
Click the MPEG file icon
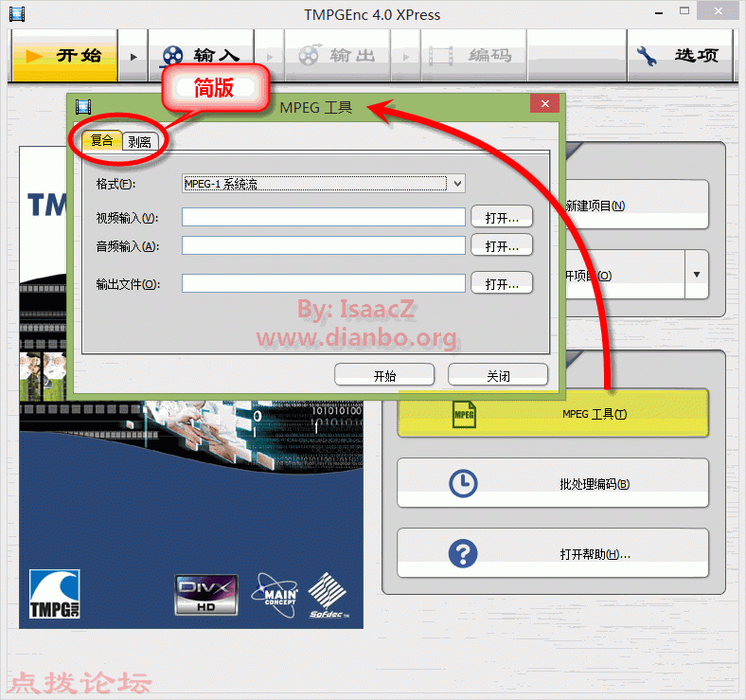click(464, 413)
